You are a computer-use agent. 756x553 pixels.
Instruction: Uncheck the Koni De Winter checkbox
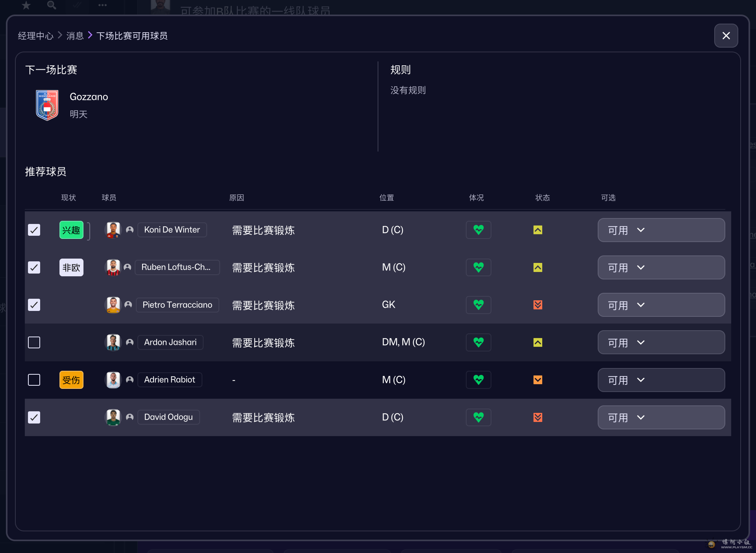tap(34, 230)
